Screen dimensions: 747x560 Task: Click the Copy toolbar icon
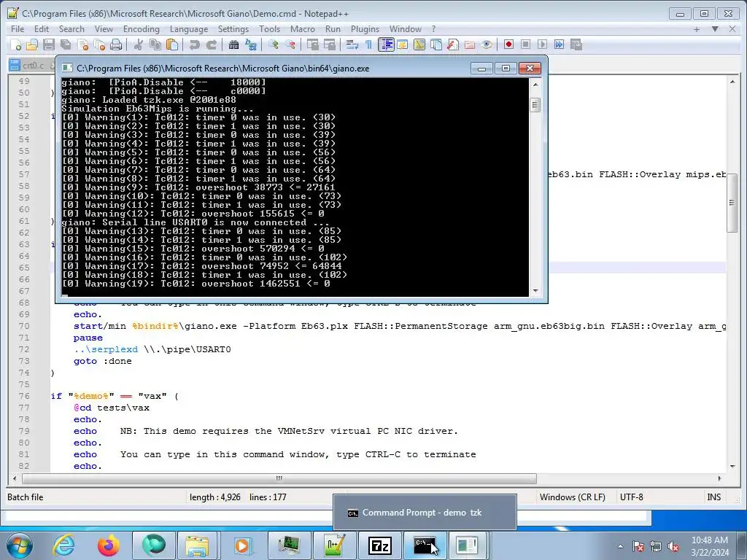click(x=155, y=44)
